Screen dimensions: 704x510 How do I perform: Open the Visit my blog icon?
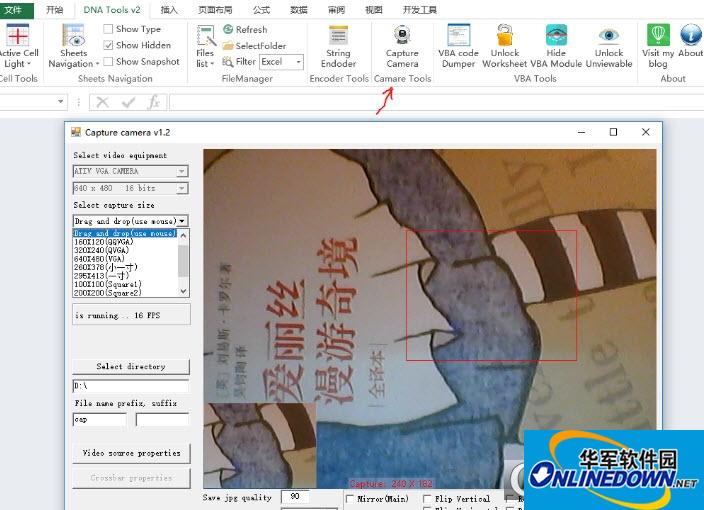[x=657, y=36]
